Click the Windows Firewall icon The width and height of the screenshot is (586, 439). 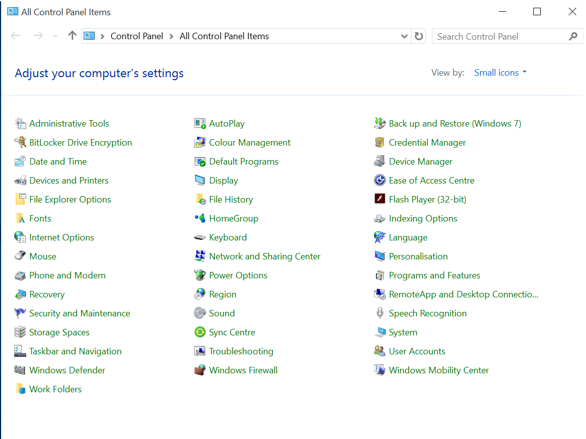pos(200,370)
